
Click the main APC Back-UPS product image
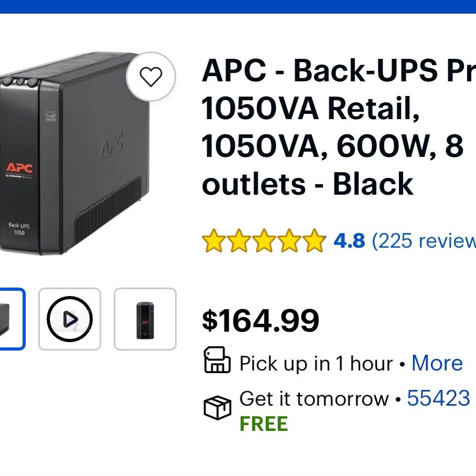(75, 153)
